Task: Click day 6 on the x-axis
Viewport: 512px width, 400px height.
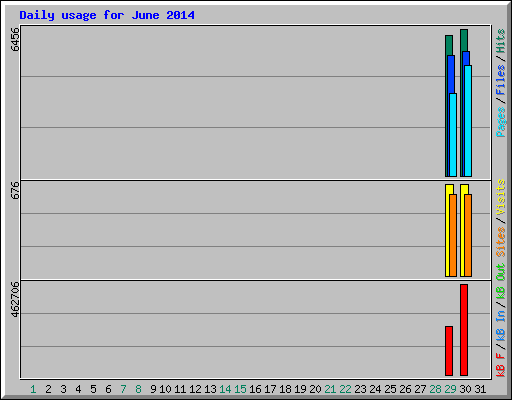Action: pos(108,389)
